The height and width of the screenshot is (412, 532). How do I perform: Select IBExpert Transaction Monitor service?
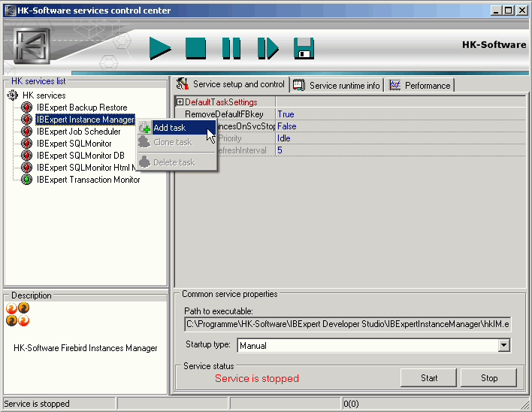pyautogui.click(x=88, y=180)
